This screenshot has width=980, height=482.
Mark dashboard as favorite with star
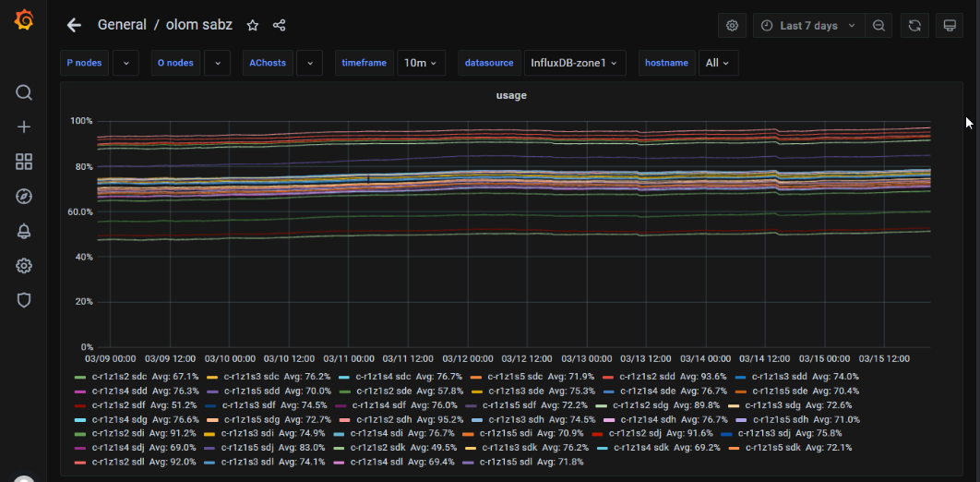coord(253,26)
